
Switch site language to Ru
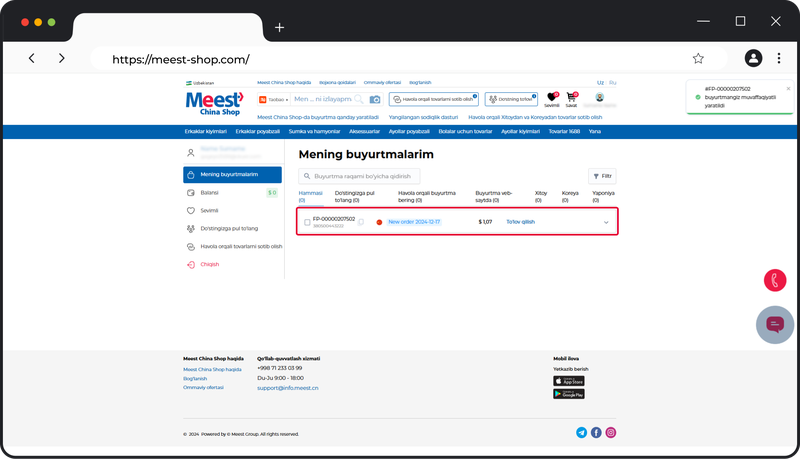pyautogui.click(x=613, y=82)
